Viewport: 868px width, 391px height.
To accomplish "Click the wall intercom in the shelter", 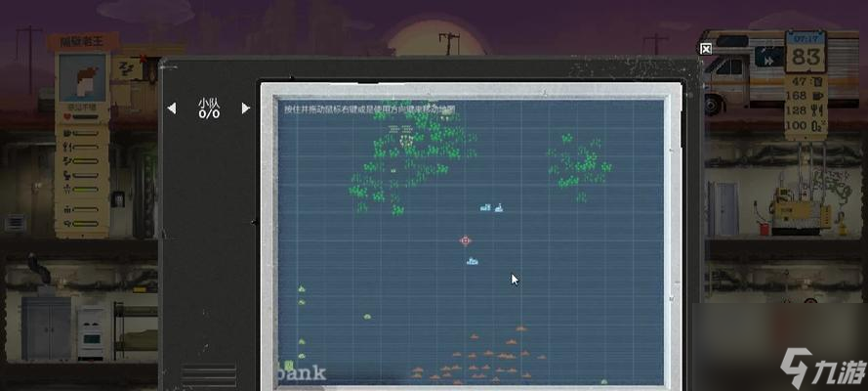I will (x=117, y=198).
